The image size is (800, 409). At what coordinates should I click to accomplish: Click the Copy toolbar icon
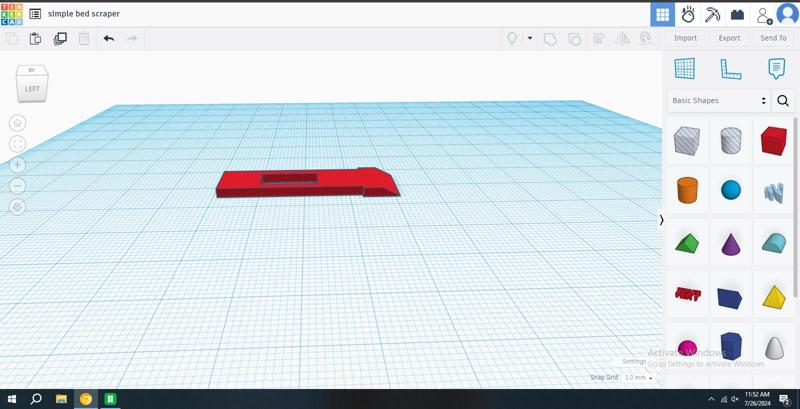(x=12, y=38)
